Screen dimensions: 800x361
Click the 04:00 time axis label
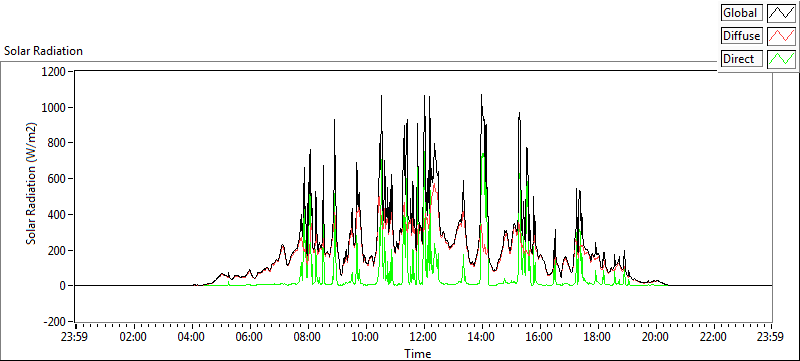(192, 337)
